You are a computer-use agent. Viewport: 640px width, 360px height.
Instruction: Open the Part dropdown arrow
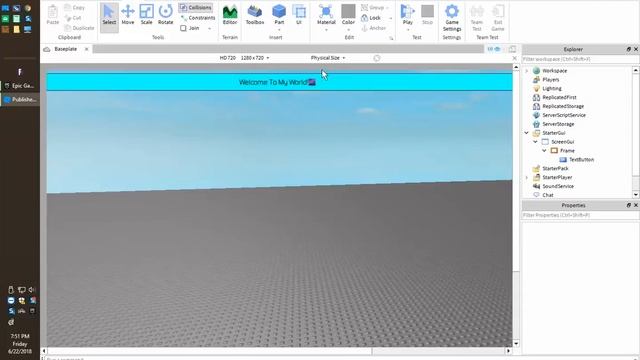[x=279, y=30]
